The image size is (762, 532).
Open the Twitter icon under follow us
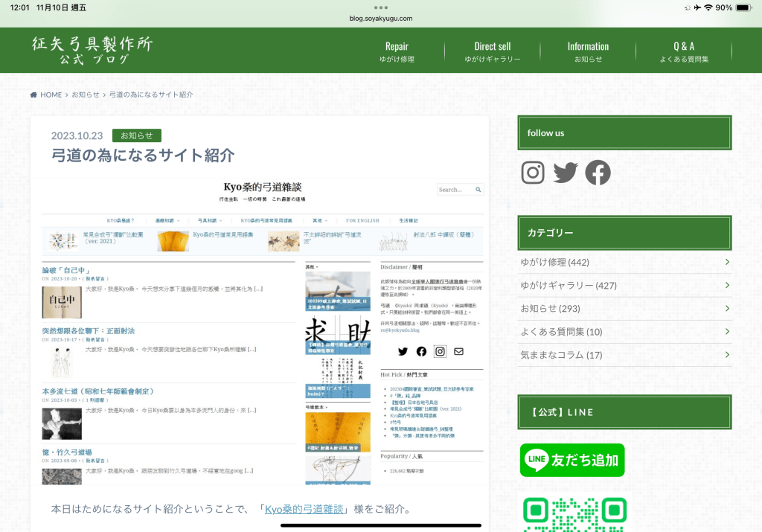tap(566, 173)
